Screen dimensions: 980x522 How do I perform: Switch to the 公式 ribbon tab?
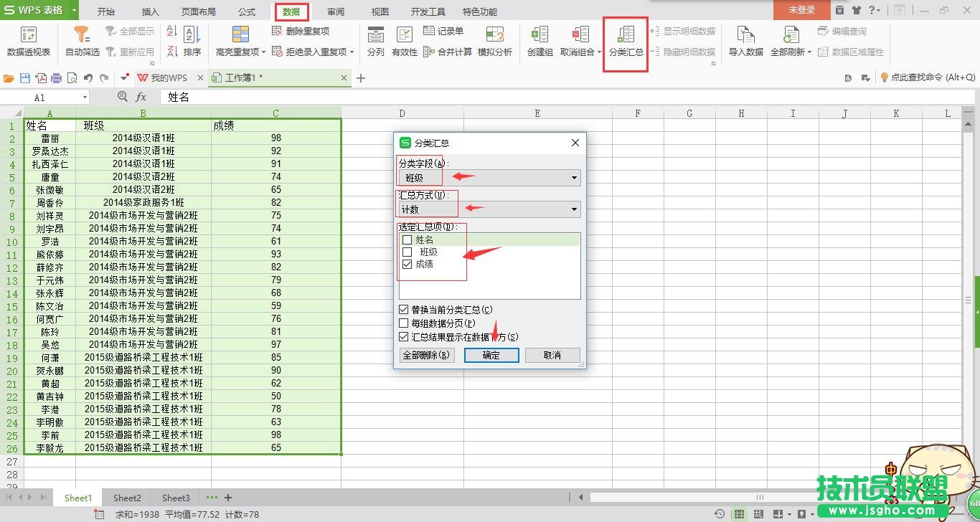pos(246,11)
